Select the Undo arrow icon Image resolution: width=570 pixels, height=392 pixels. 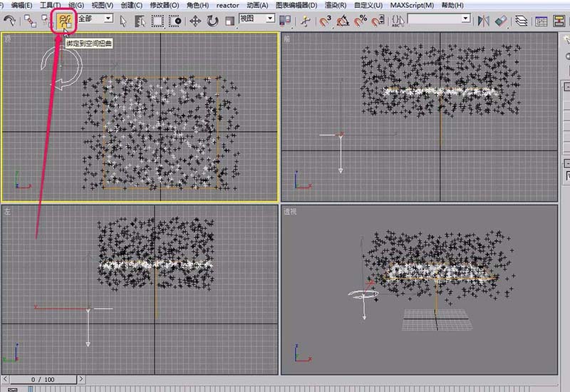[10, 21]
